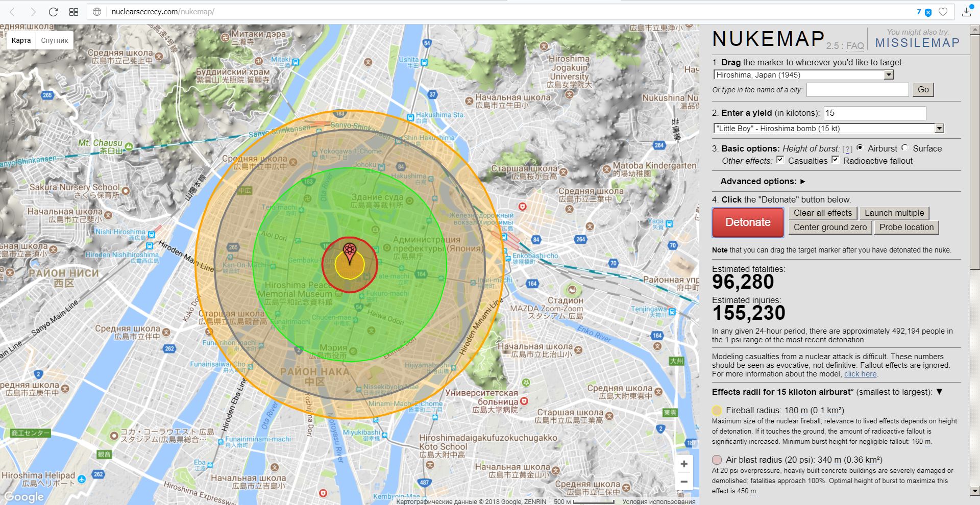The height and width of the screenshot is (505, 980).
Task: Click the globe site info icon
Action: pos(97,12)
